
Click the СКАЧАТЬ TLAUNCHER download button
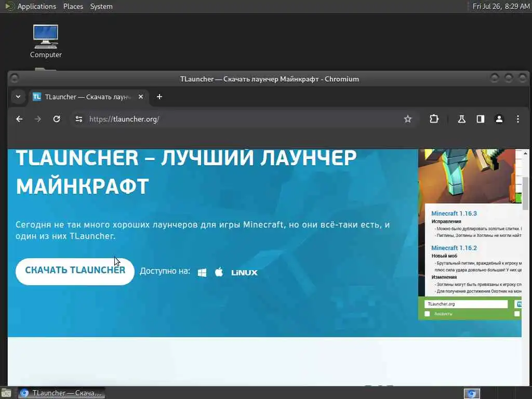coord(75,271)
